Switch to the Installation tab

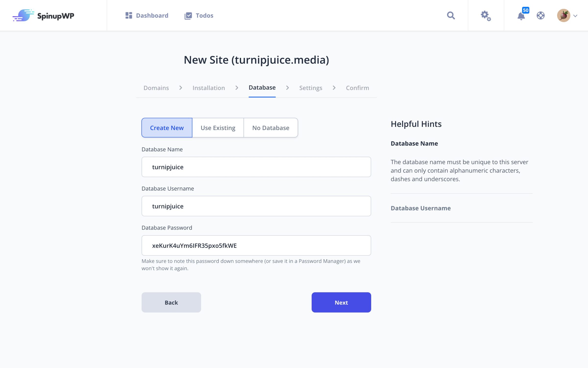point(209,88)
